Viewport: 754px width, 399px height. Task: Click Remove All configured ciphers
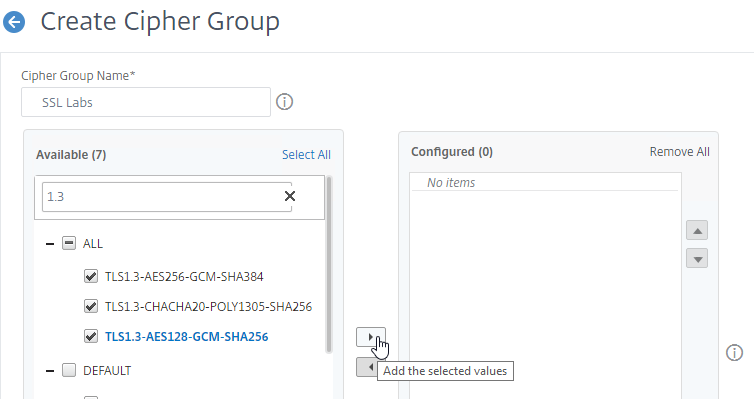click(679, 152)
